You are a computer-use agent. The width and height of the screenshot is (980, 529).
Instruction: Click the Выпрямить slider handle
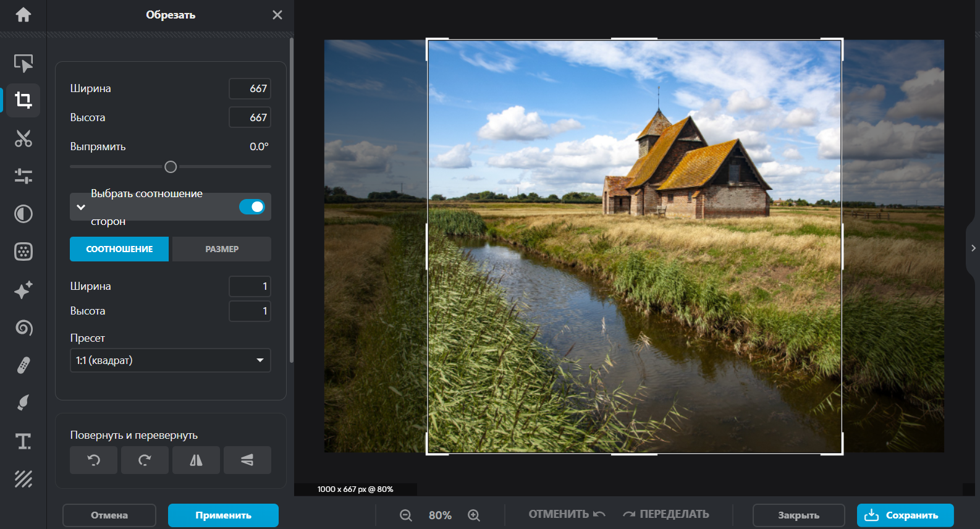pyautogui.click(x=171, y=167)
